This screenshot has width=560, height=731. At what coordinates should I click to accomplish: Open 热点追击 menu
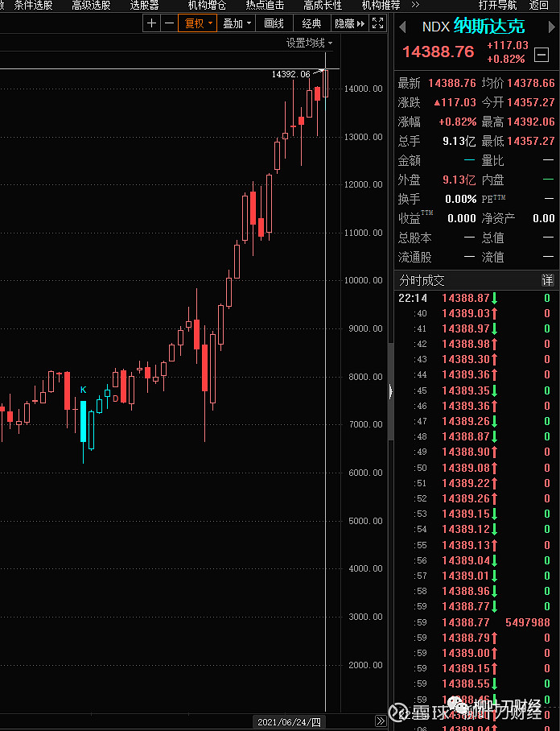coord(265,5)
